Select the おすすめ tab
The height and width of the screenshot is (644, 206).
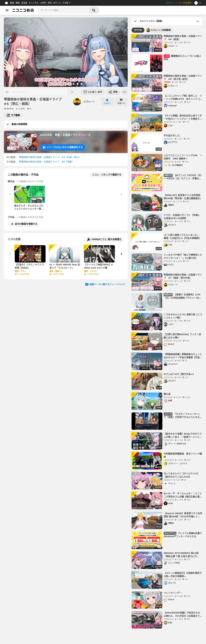[x=138, y=30]
